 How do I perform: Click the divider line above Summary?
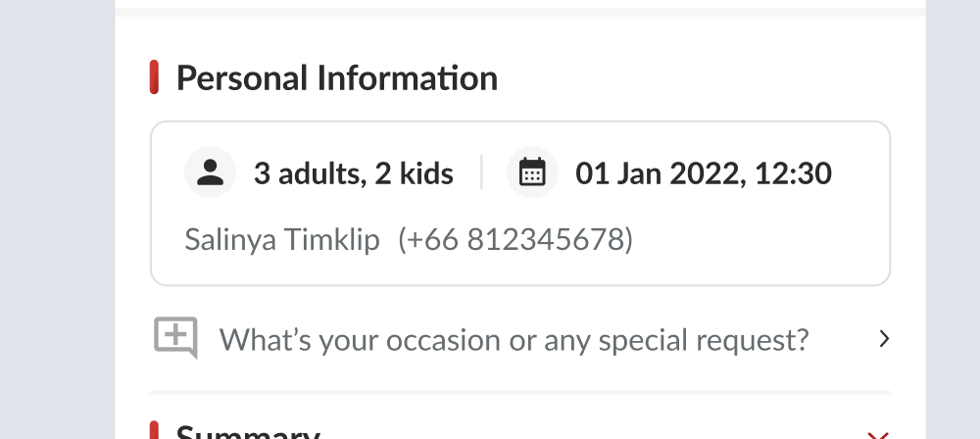519,392
